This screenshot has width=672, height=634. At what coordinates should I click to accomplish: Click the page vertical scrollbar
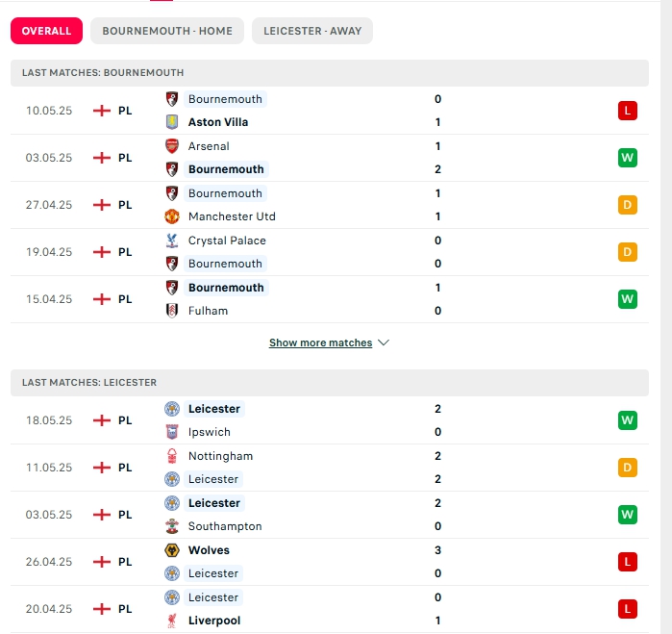click(x=666, y=317)
